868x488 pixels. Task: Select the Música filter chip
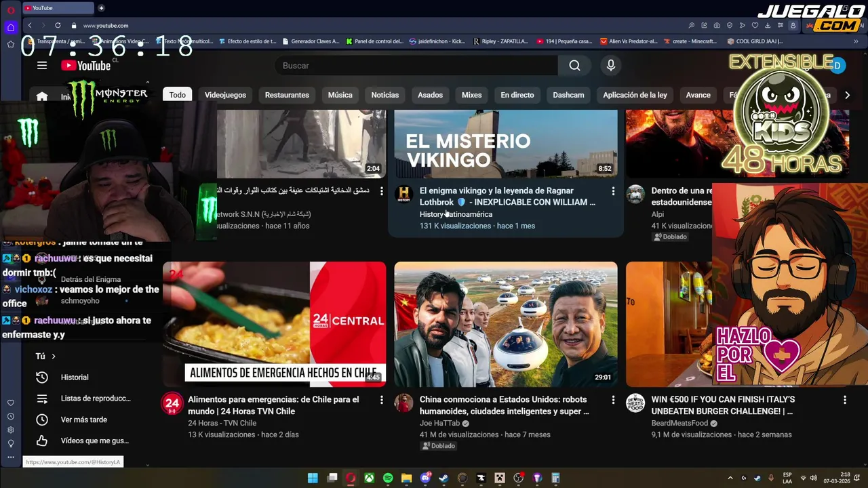[340, 95]
